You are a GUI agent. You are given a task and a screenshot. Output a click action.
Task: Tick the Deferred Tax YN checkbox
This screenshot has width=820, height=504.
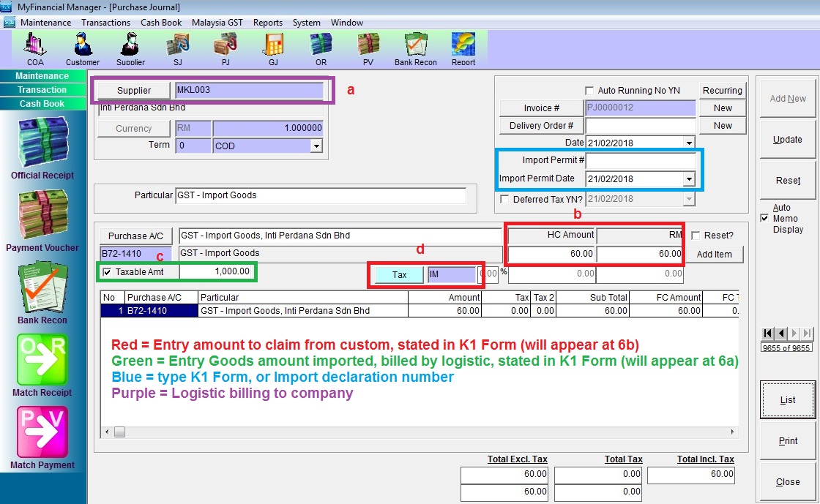click(x=504, y=199)
